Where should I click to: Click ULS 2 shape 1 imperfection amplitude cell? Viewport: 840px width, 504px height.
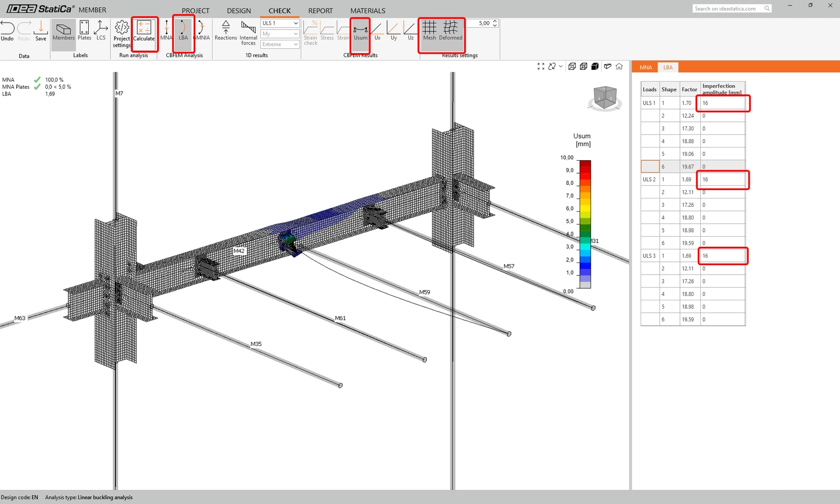(x=722, y=180)
